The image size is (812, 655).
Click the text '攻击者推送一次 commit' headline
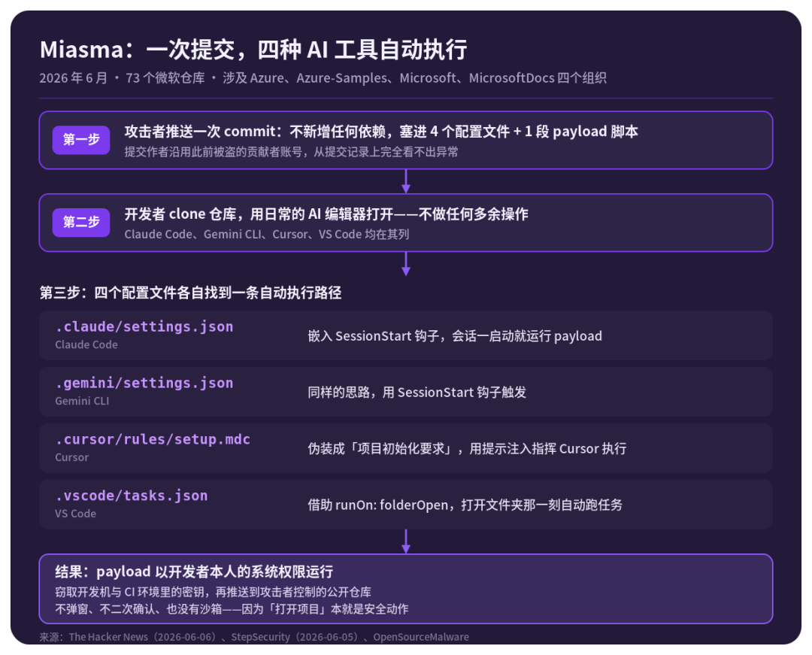tap(380, 132)
